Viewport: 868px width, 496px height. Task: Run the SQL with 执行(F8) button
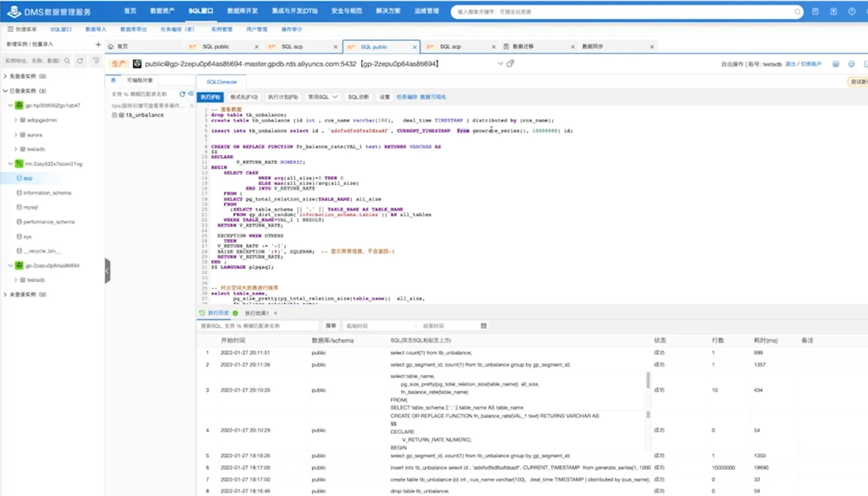point(210,97)
